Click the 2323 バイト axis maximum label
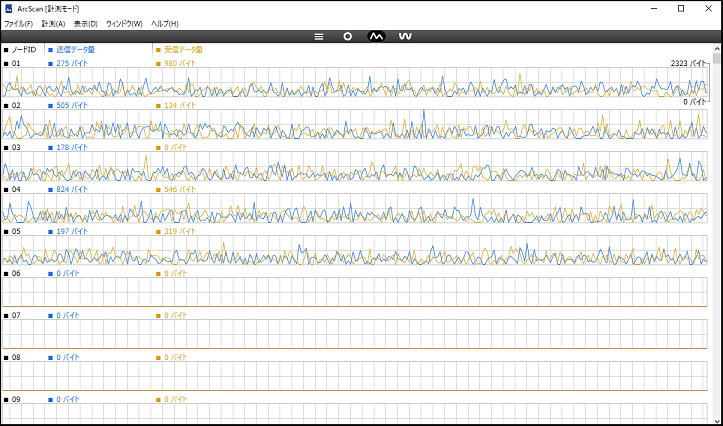This screenshot has width=723, height=426. click(688, 64)
